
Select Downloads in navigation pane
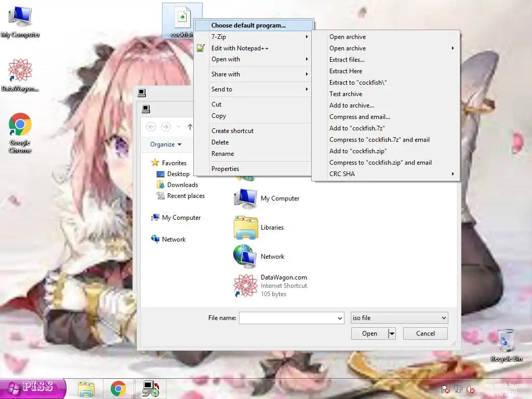(177, 184)
